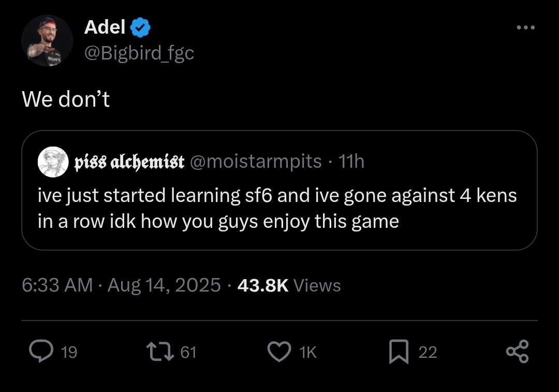Screen dimensions: 559x392
Task: Open the reply speech bubble icon
Action: coord(41,351)
